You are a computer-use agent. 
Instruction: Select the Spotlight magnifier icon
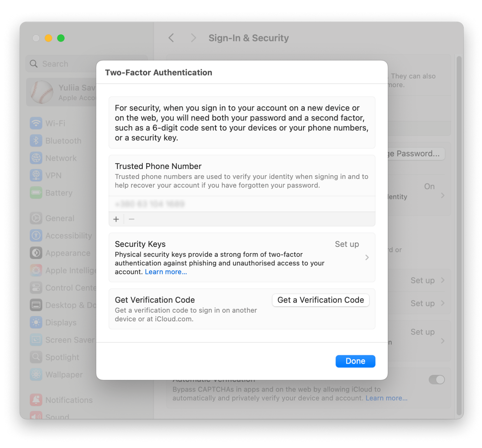[x=36, y=357]
